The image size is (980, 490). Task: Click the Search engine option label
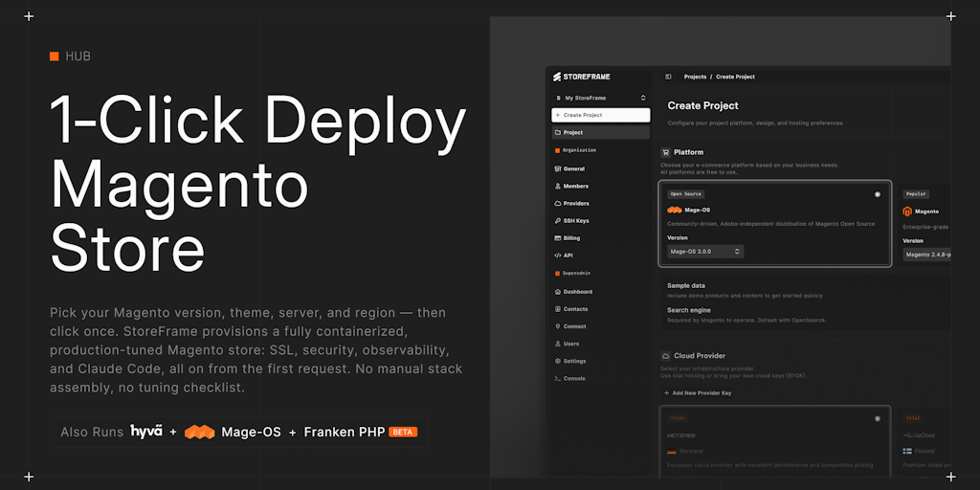tap(689, 310)
